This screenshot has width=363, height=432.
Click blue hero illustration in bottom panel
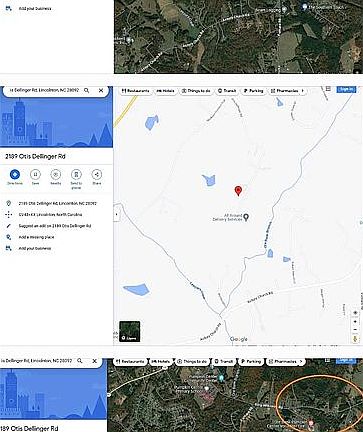click(53, 394)
